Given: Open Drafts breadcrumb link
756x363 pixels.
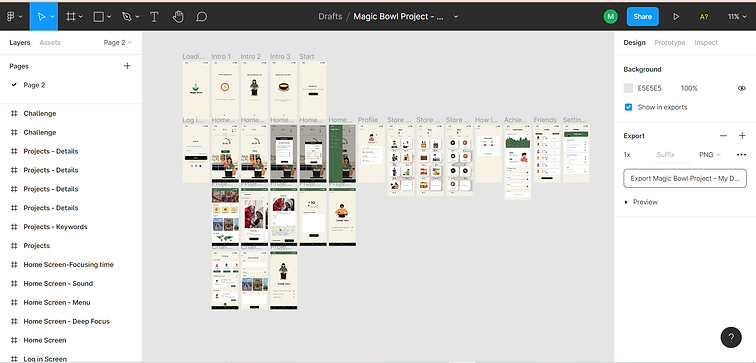Looking at the screenshot, I should click(330, 16).
